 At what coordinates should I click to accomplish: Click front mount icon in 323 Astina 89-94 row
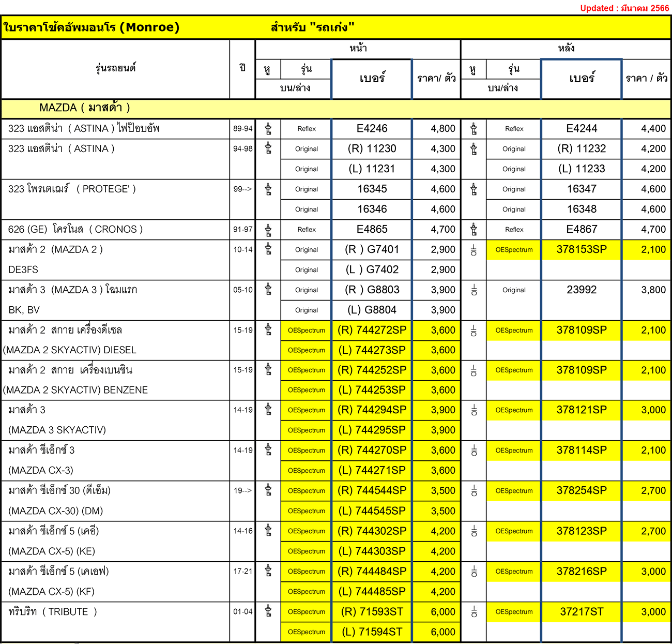pos(268,129)
